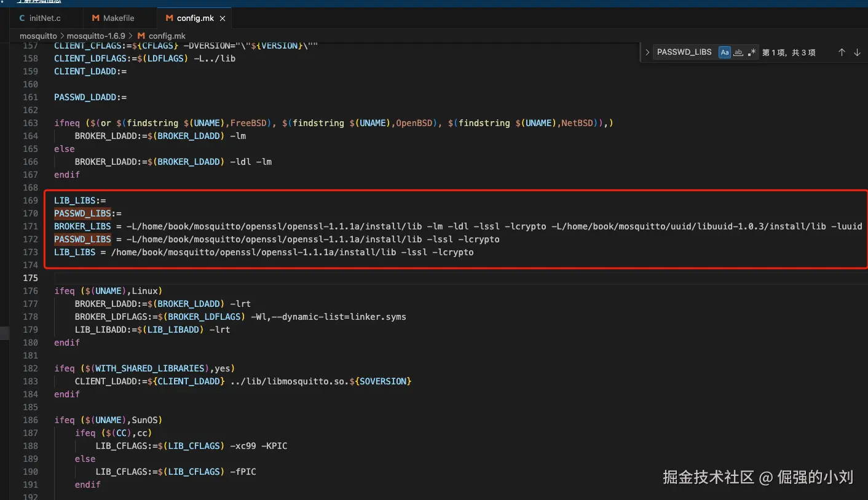Screen dimensions: 868x500
Task: Click the ifeq ($(UNAME),SunOS) line
Action: click(108, 420)
